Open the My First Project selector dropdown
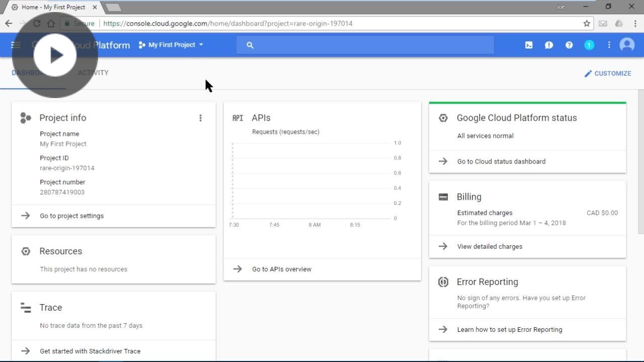 pos(171,45)
